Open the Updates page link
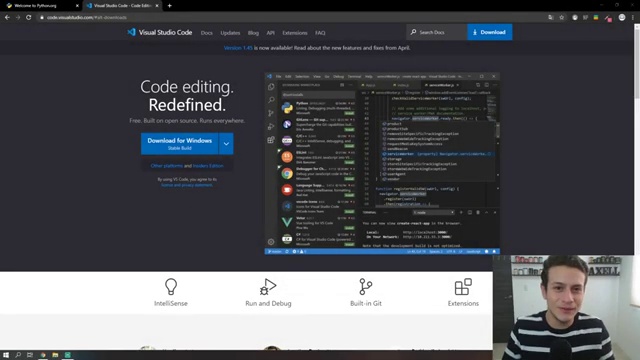This screenshot has width=640, height=360. coord(230,33)
